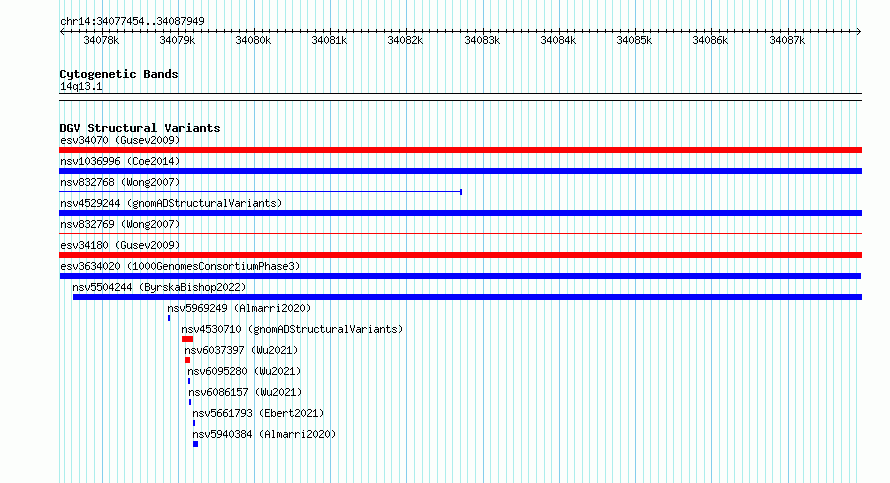Open nsv5969249 (Almarri2020) label
The image size is (890, 483).
click(239, 308)
